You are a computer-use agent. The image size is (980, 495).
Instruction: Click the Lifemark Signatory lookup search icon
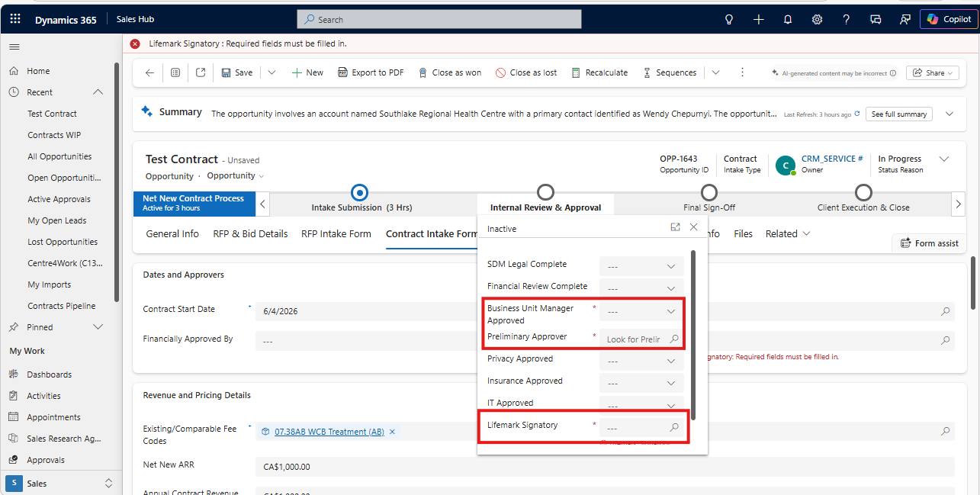(674, 428)
